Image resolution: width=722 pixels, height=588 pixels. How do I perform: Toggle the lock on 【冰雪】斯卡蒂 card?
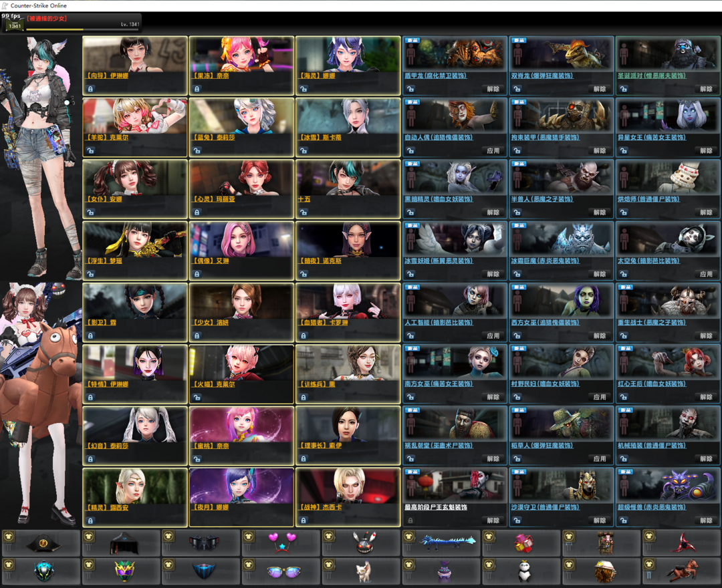[x=304, y=150]
